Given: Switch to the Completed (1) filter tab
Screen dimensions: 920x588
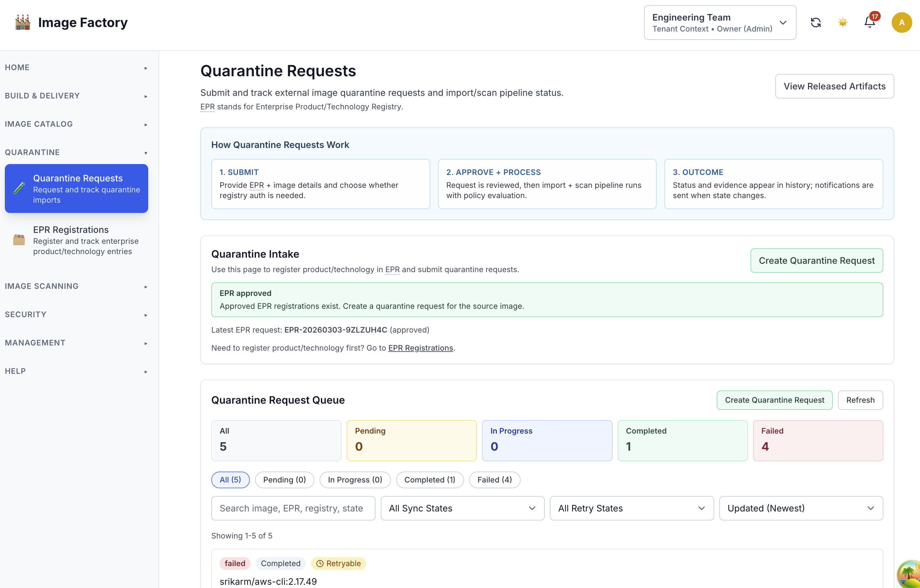Looking at the screenshot, I should pyautogui.click(x=429, y=480).
